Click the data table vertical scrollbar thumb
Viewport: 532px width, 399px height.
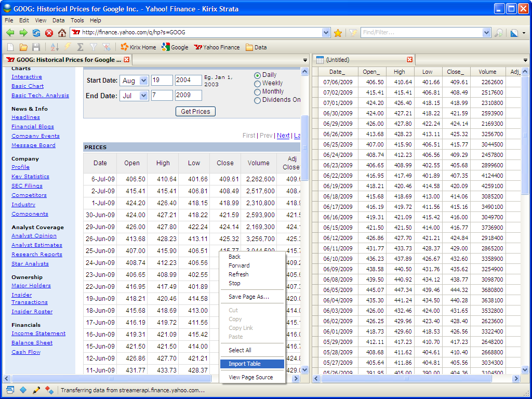[525, 135]
